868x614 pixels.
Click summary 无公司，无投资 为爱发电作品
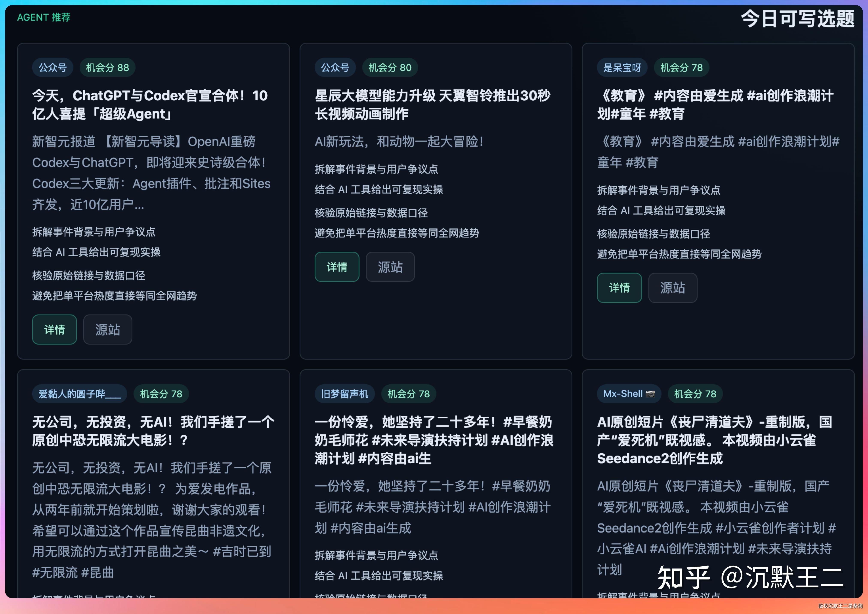pos(152,520)
